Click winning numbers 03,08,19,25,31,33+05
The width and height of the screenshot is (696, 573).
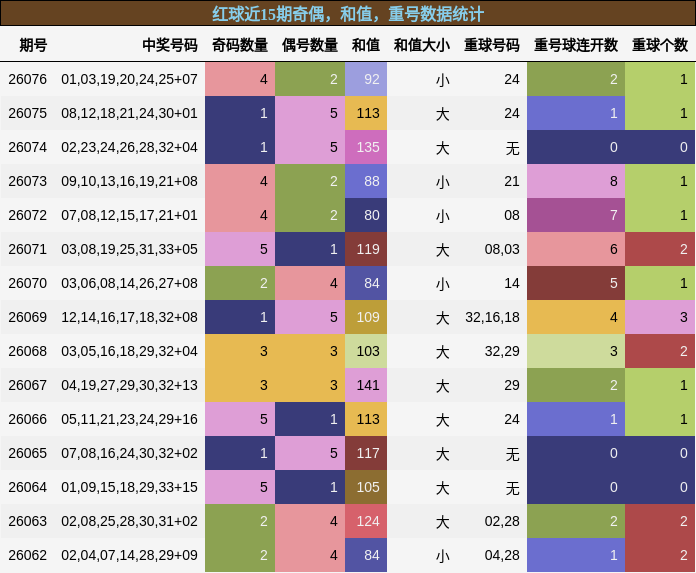click(130, 249)
